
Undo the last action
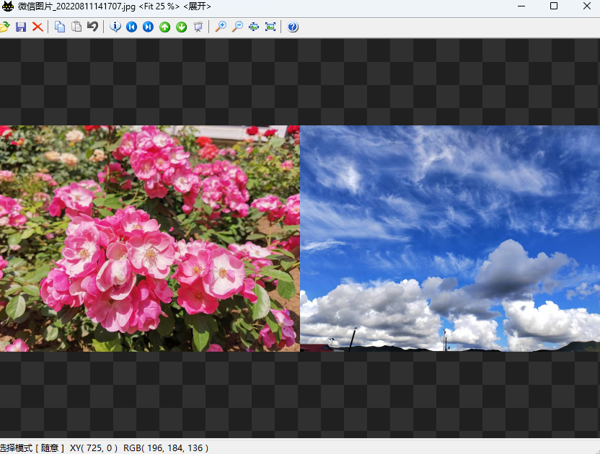click(x=93, y=26)
